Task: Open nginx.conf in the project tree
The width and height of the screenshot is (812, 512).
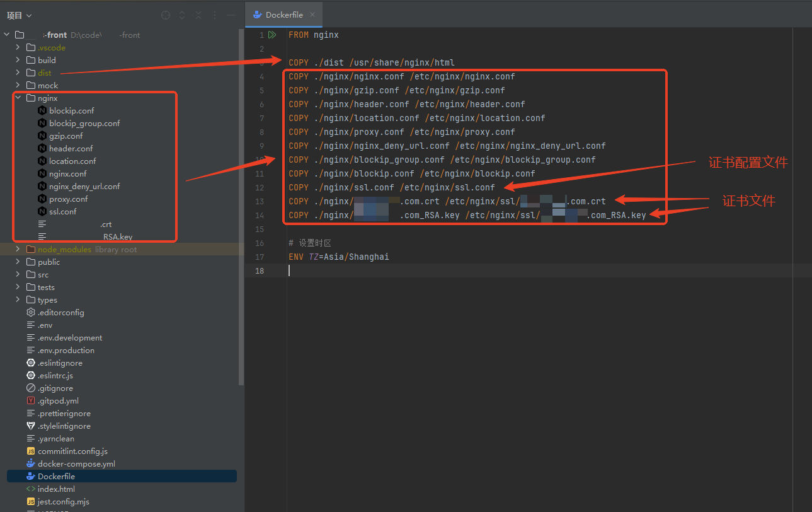Action: pos(68,173)
